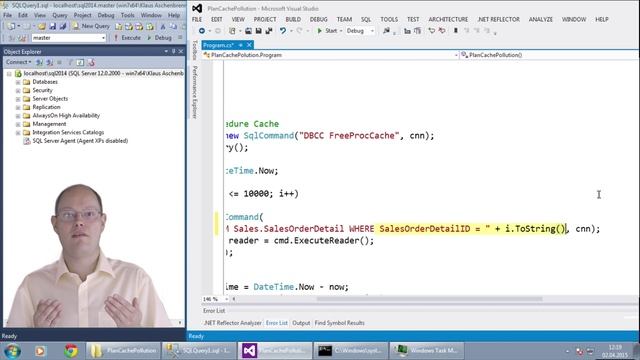Image resolution: width=640 pixels, height=360 pixels.
Task: Open Windows Media Player from taskbar
Action: pyautogui.click(x=40, y=351)
